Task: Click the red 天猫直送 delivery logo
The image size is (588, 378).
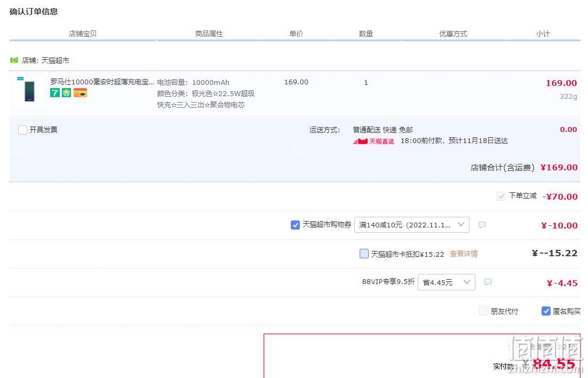Action: coord(374,141)
